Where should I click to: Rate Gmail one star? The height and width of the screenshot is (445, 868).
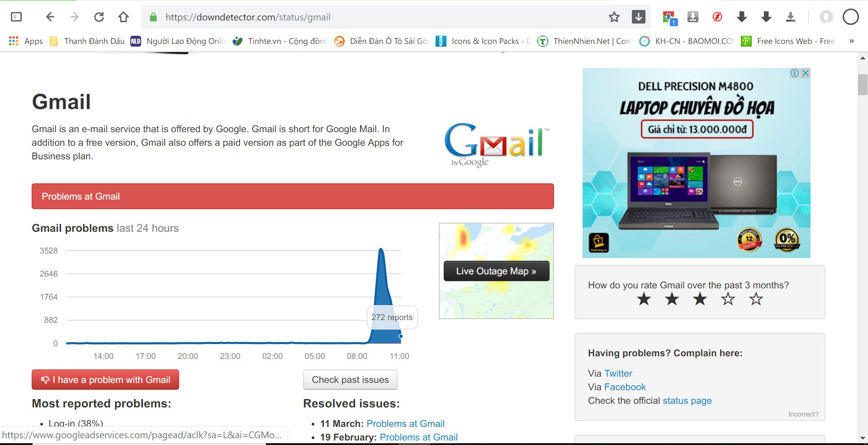coord(644,299)
